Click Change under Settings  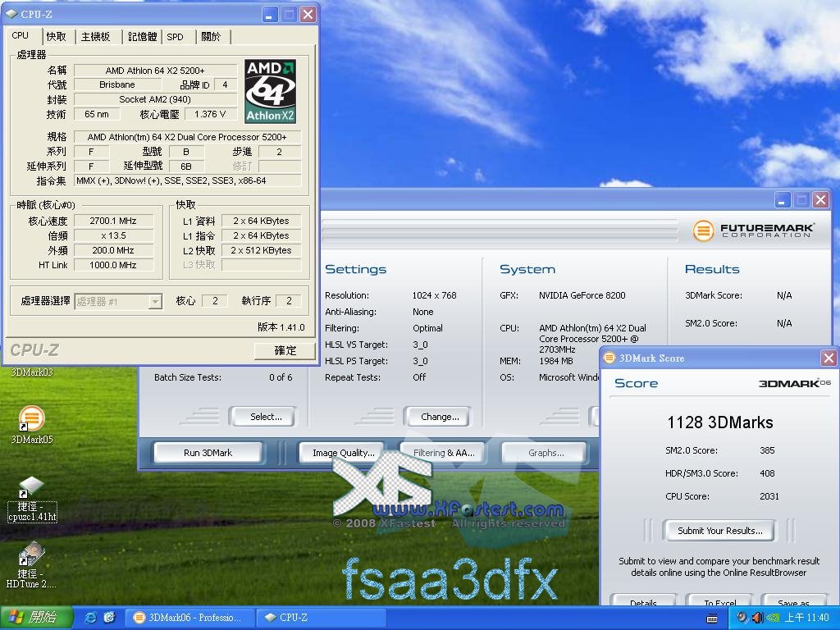click(x=439, y=417)
